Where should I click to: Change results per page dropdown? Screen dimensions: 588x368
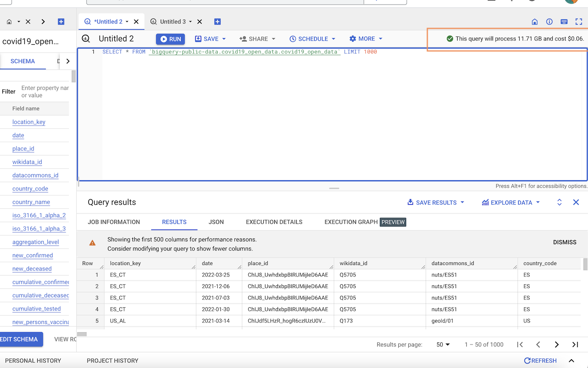(x=443, y=345)
